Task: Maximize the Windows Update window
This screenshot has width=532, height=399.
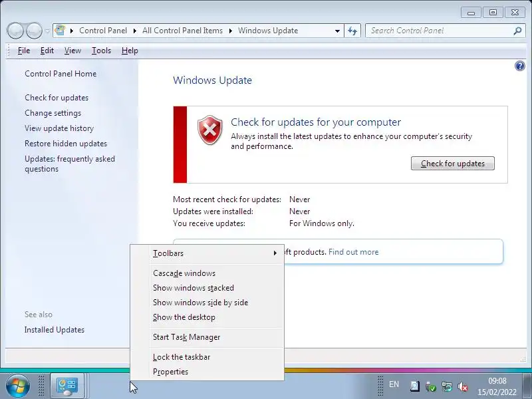Action: [493, 13]
